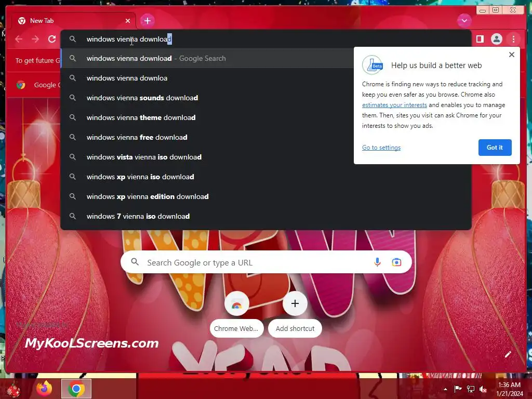
Task: Select the New Tab tab
Action: 74,21
